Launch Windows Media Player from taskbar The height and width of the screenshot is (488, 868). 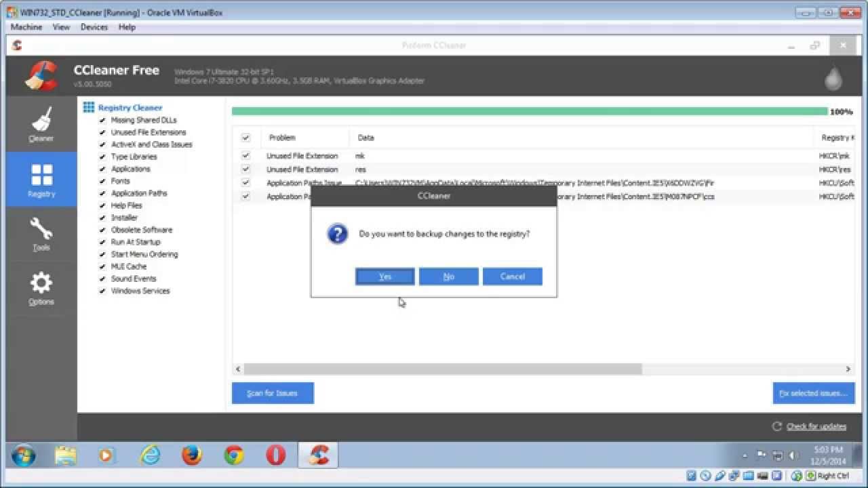pos(106,455)
